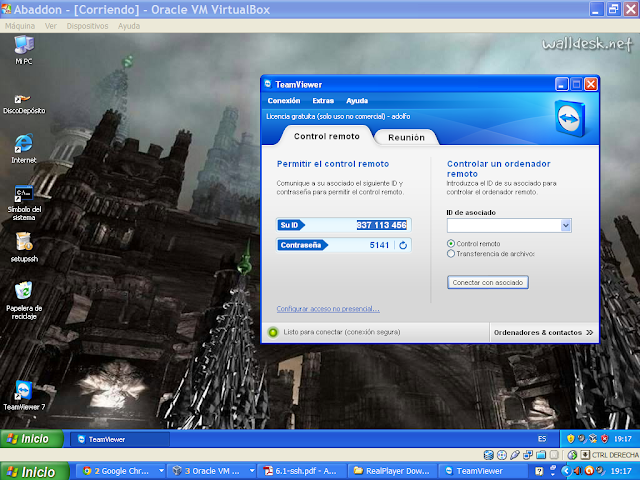Select the Transferencia de archivos radio option
Screen dimensions: 640x480
451,254
